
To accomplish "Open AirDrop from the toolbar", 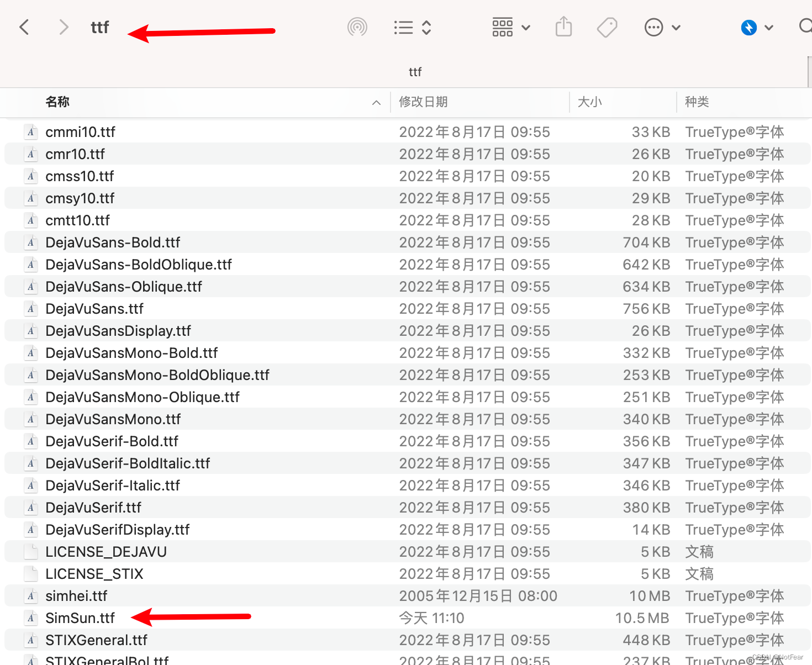I will click(357, 27).
